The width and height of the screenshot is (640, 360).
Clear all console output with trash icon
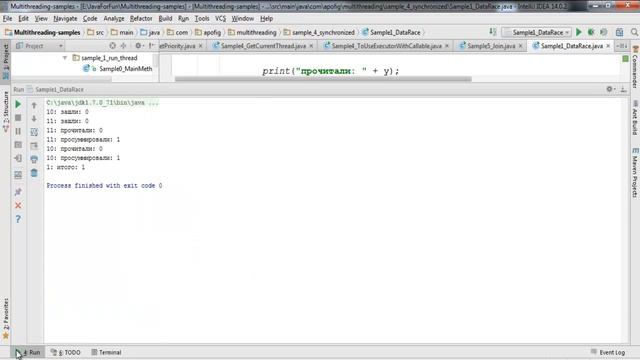pyautogui.click(x=34, y=173)
